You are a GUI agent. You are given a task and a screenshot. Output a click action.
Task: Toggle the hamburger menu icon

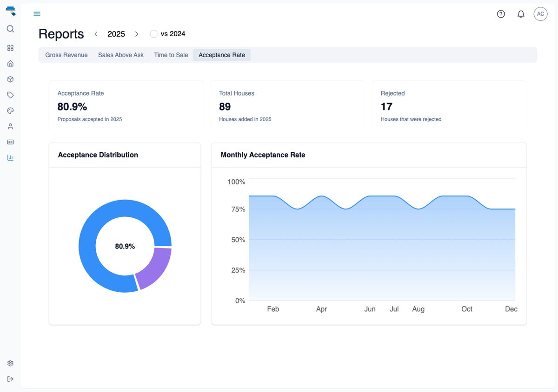pos(37,14)
